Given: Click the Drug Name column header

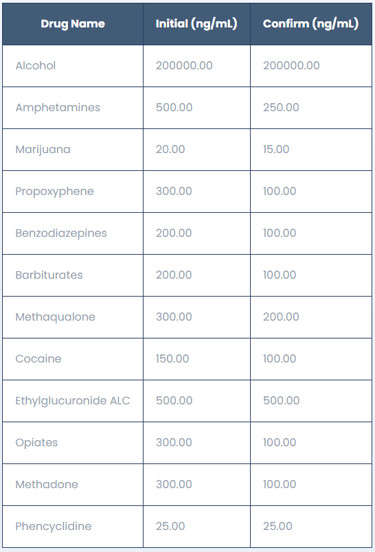Looking at the screenshot, I should point(73,24).
